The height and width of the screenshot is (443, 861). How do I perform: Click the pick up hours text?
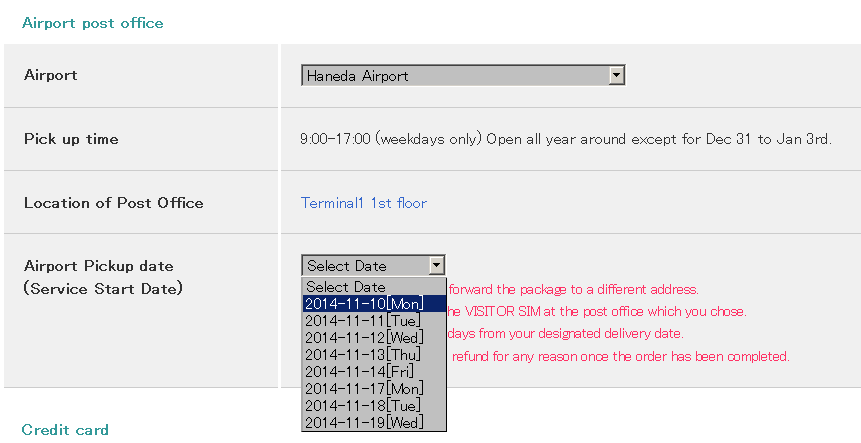[565, 139]
